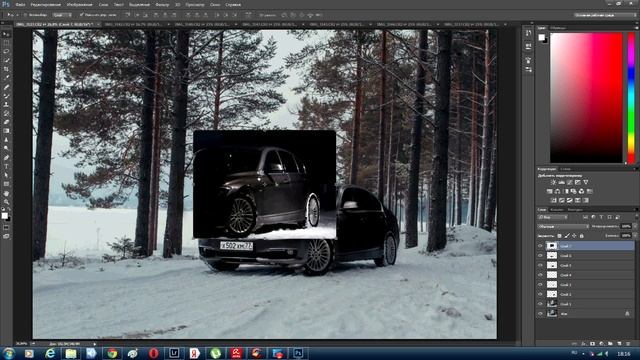Hide layer Слой 3
This screenshot has height=360, width=640.
[540, 284]
